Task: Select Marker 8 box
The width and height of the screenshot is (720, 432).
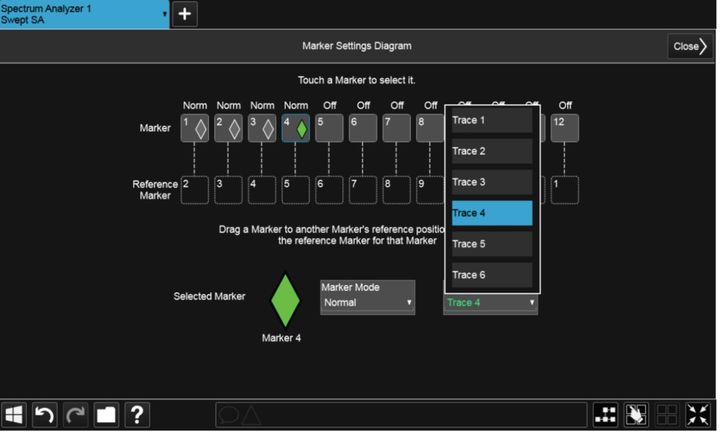Action: pos(430,128)
